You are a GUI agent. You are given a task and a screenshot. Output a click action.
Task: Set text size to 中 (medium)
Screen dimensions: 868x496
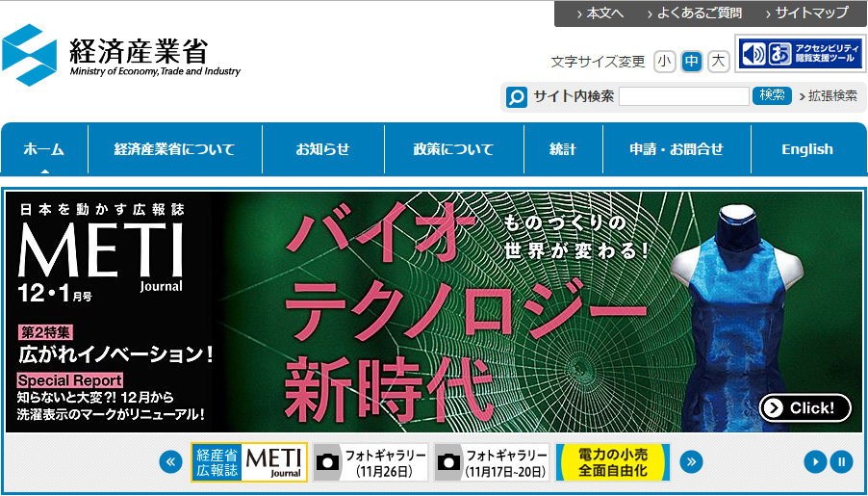pos(691,62)
